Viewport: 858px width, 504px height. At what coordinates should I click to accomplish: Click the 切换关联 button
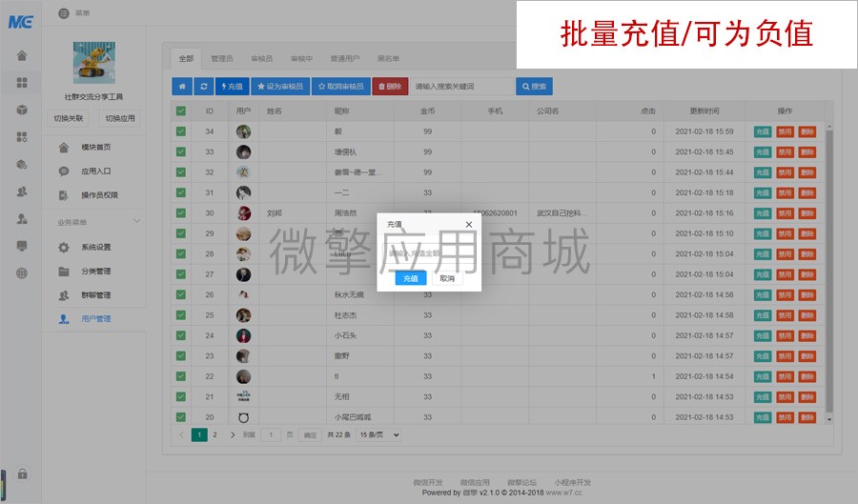click(69, 118)
